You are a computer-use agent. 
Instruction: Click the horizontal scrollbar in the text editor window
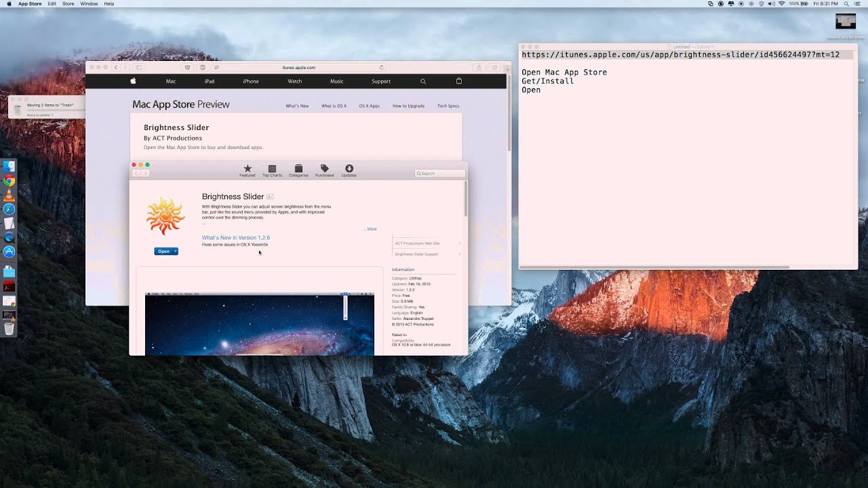tap(655, 267)
